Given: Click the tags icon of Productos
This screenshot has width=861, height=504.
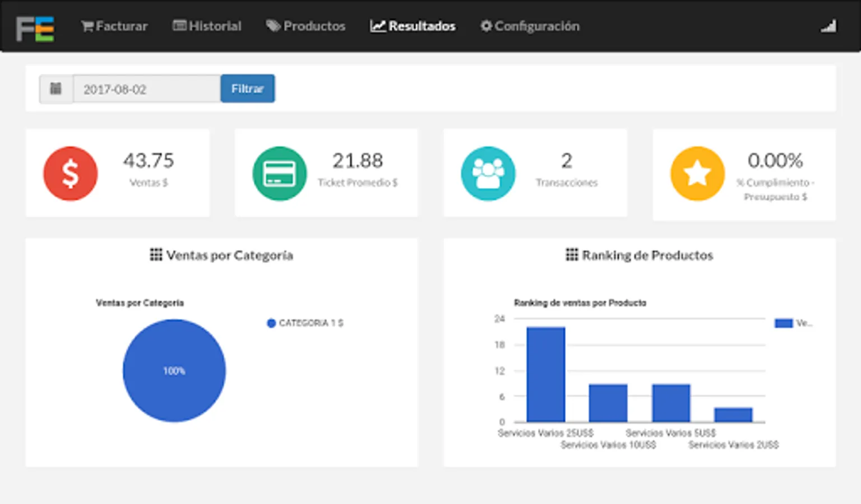Looking at the screenshot, I should tap(273, 26).
